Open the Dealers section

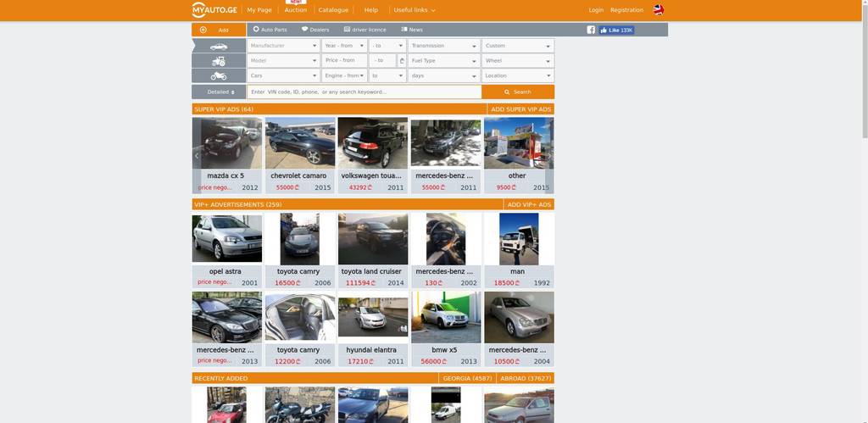click(315, 30)
